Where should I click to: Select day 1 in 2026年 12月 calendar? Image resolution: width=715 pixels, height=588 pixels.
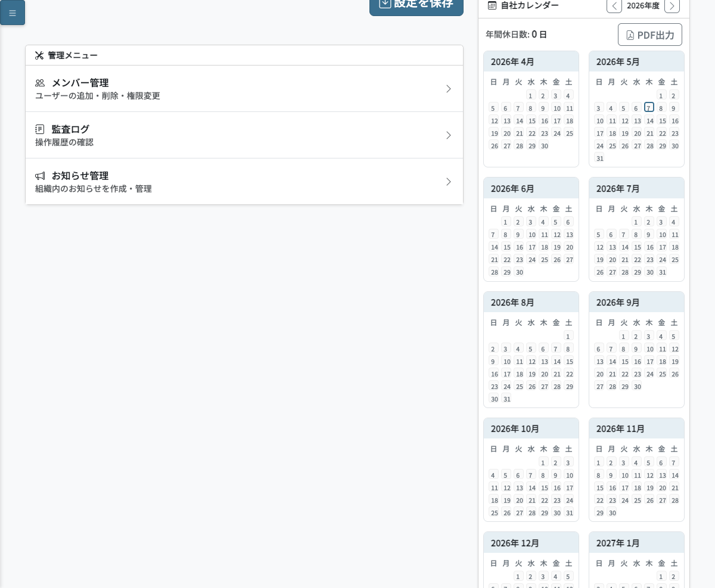click(x=518, y=576)
